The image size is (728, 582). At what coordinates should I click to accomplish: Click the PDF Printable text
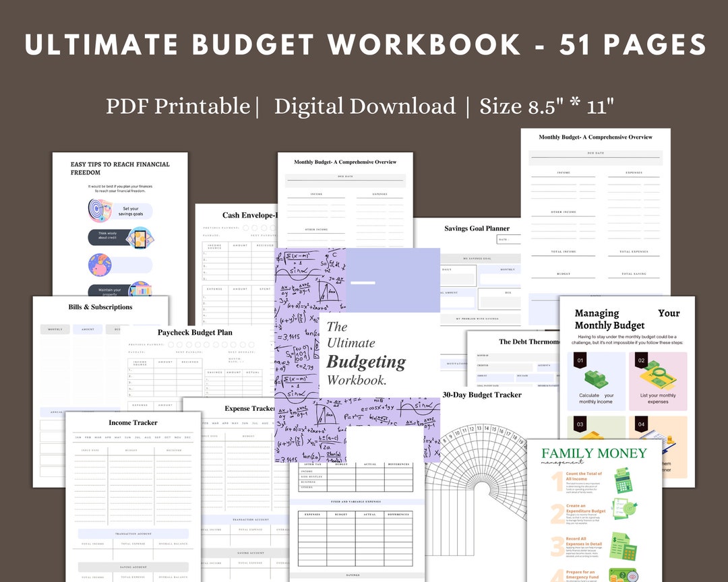178,106
